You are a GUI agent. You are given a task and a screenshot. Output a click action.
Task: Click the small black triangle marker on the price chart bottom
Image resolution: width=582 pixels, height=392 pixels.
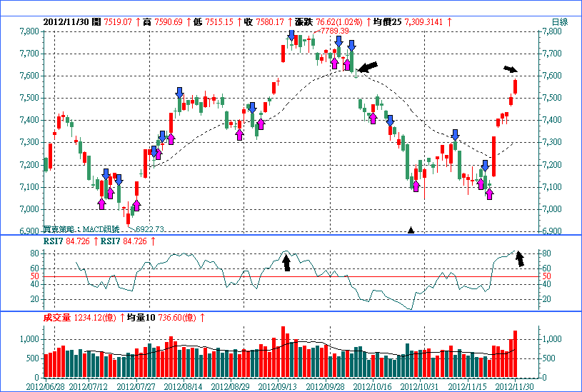pos(411,230)
